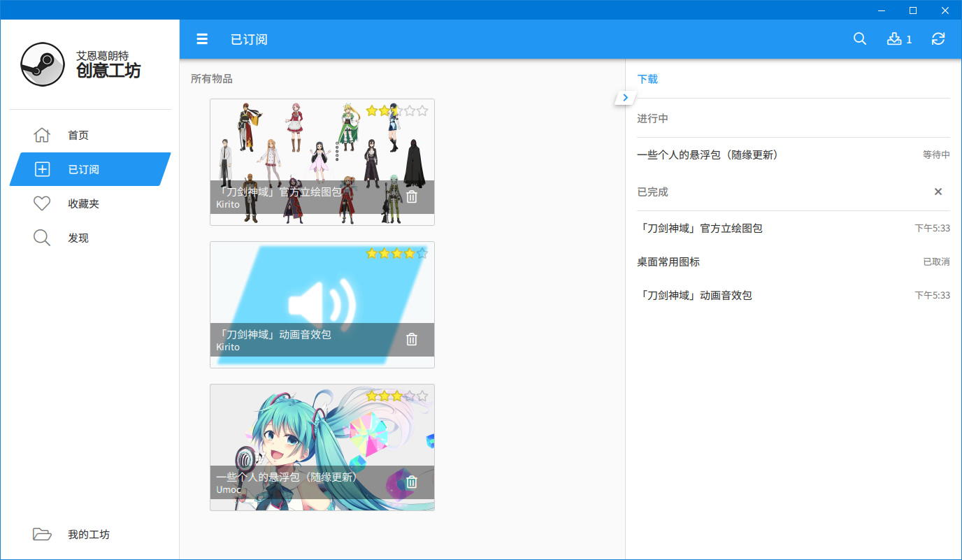Click author Kirito on 官方立绘图包 card

click(228, 205)
